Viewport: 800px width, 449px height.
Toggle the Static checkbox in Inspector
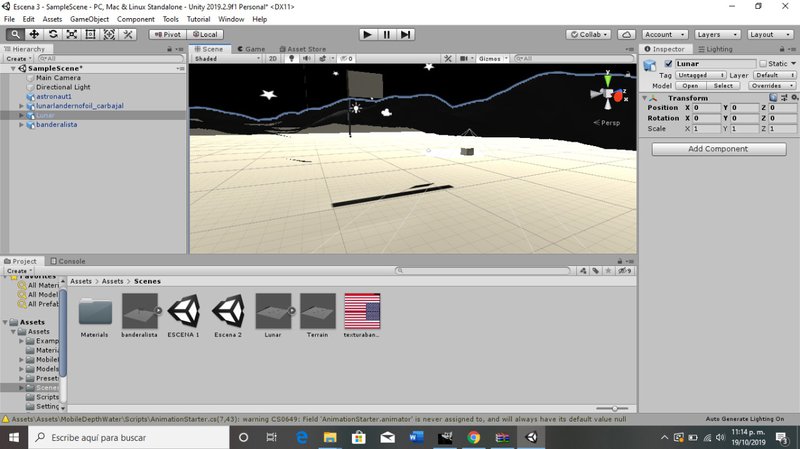pyautogui.click(x=763, y=64)
